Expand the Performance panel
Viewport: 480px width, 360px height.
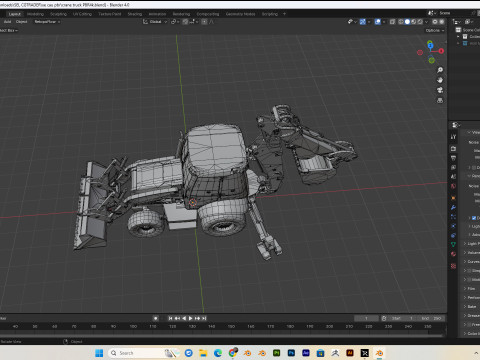pyautogui.click(x=465, y=297)
